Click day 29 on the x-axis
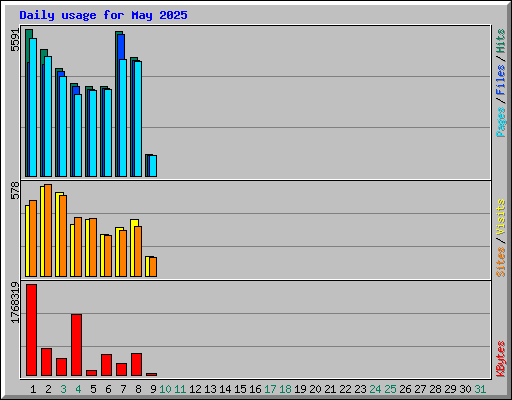Image resolution: width=512 pixels, height=400 pixels. [450, 389]
